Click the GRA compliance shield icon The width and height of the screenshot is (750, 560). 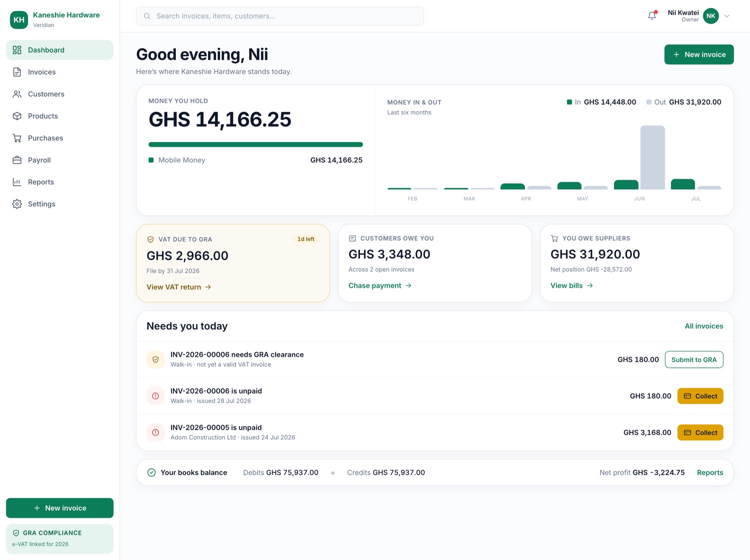16,533
